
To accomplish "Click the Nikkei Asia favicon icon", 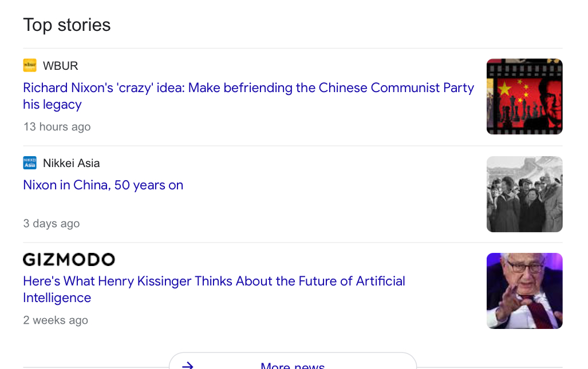I will (x=30, y=163).
